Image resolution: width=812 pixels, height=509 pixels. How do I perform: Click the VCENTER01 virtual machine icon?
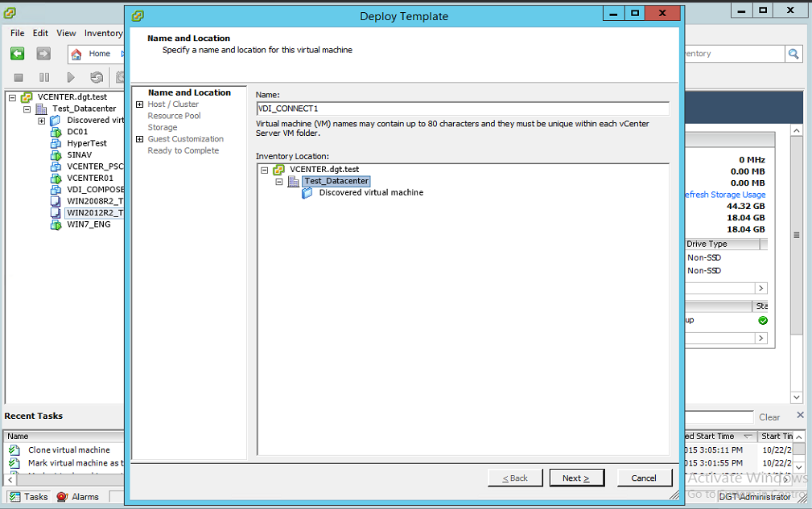point(56,178)
